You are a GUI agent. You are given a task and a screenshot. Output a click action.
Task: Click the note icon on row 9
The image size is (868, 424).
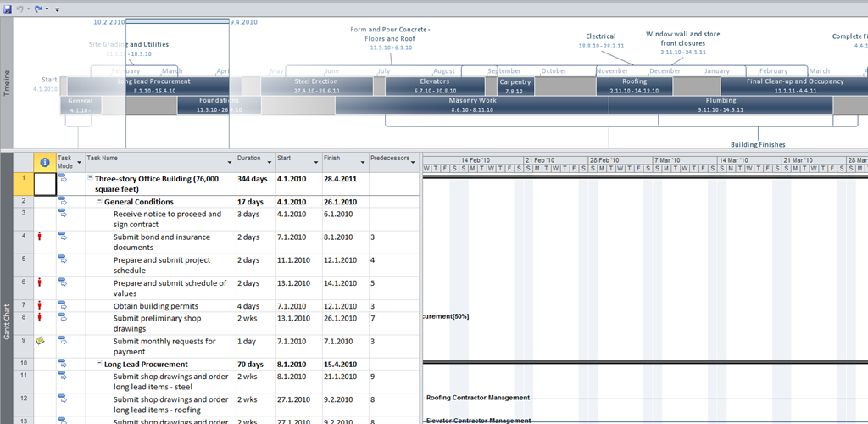38,341
